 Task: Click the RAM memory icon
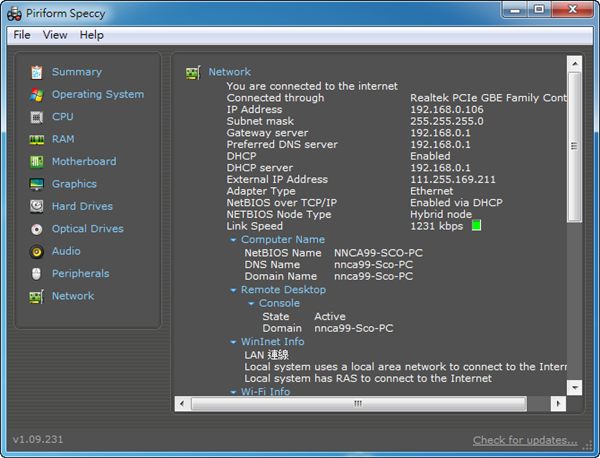37,140
